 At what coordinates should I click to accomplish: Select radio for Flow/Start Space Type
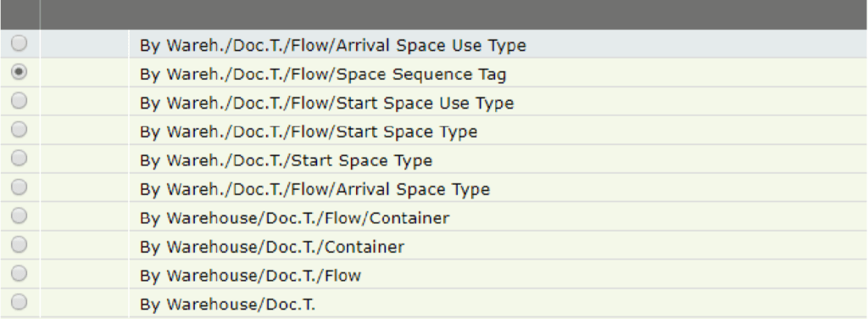[19, 130]
